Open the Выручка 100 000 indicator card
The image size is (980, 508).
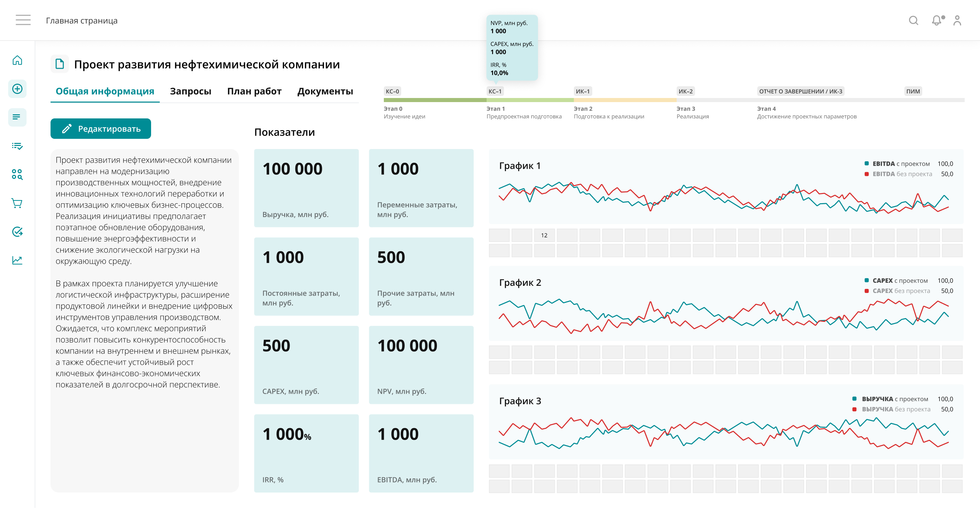coord(306,188)
